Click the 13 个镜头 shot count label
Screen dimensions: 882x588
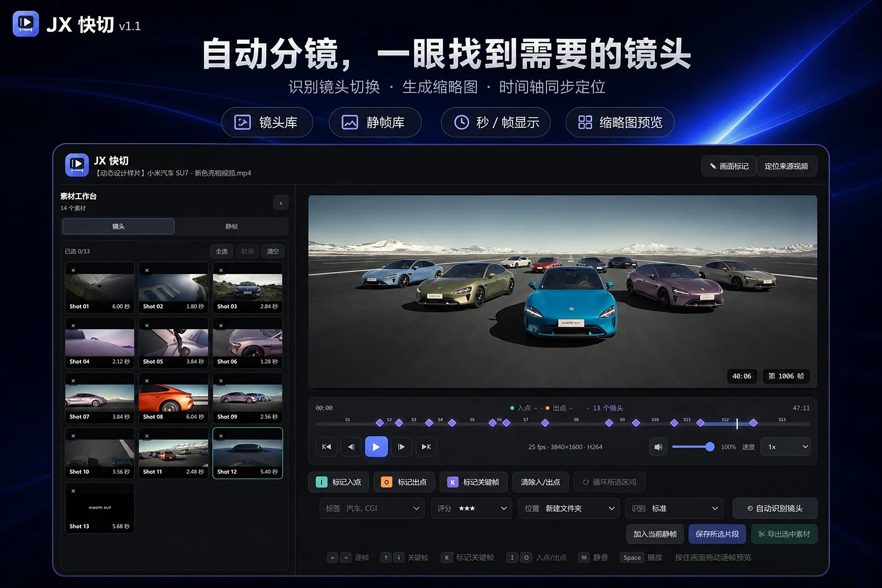click(x=607, y=408)
